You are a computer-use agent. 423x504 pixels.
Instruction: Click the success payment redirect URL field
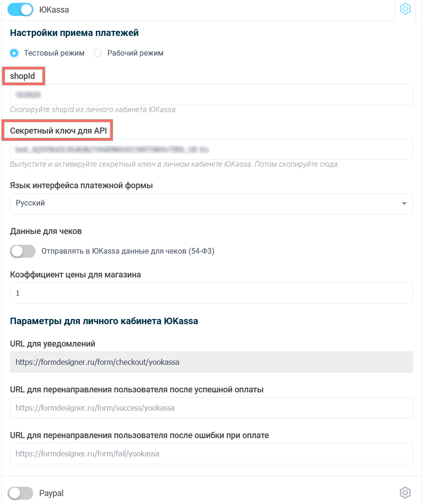[x=211, y=408]
